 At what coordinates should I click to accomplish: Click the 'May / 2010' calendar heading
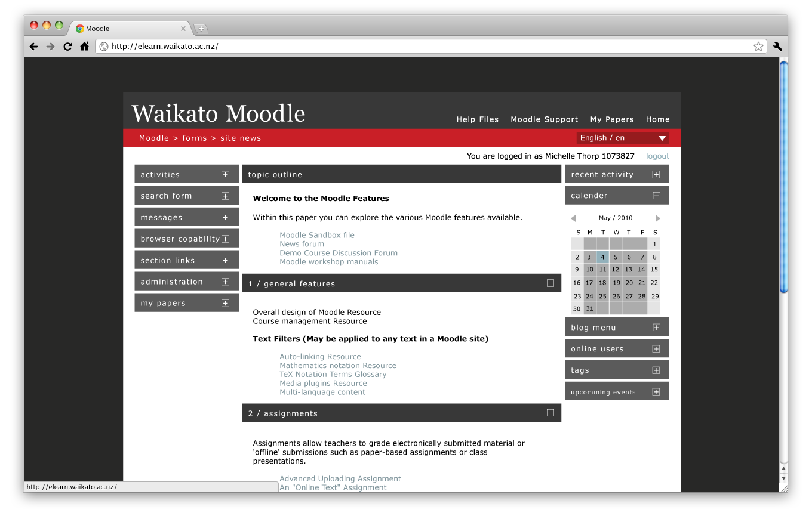click(x=616, y=218)
